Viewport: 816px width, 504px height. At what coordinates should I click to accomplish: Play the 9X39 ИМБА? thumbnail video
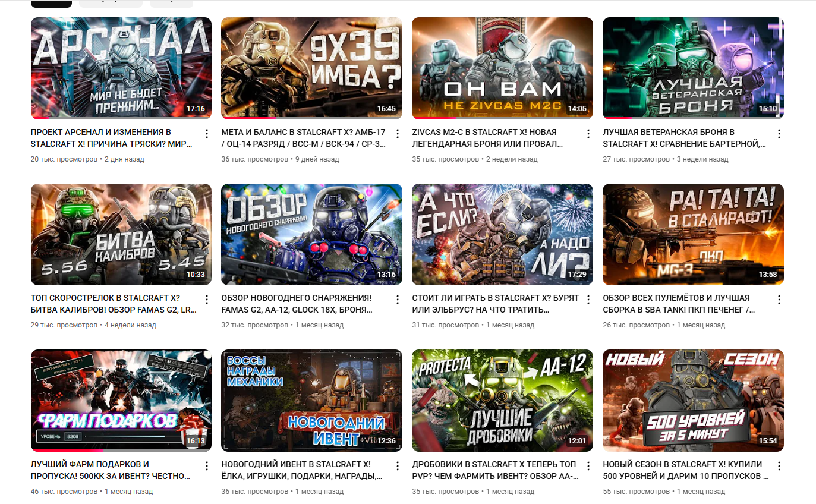(312, 68)
